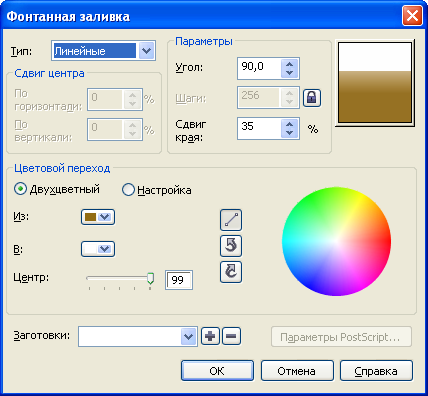Pick a color on the color wheel

click(336, 241)
